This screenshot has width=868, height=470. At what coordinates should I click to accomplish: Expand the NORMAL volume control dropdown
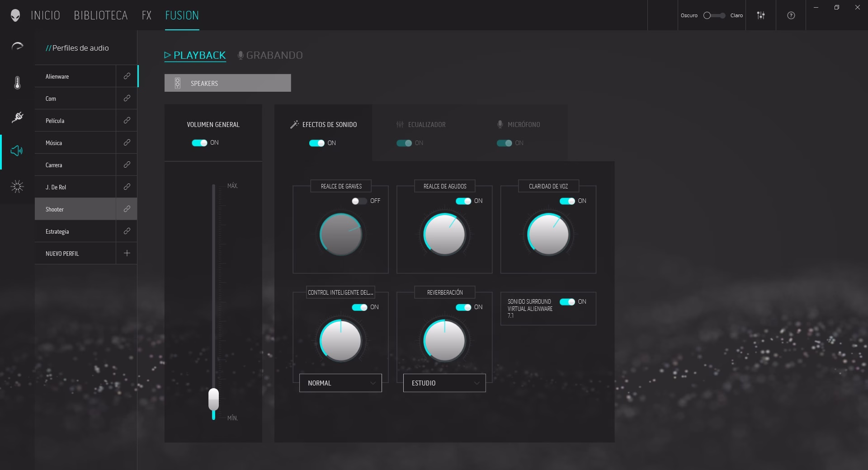coord(340,383)
